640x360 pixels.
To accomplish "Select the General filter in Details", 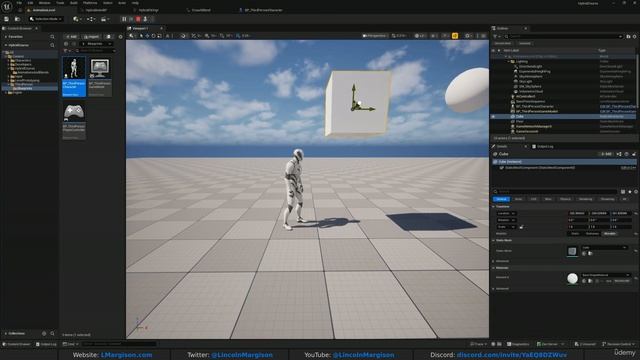I will coord(501,199).
